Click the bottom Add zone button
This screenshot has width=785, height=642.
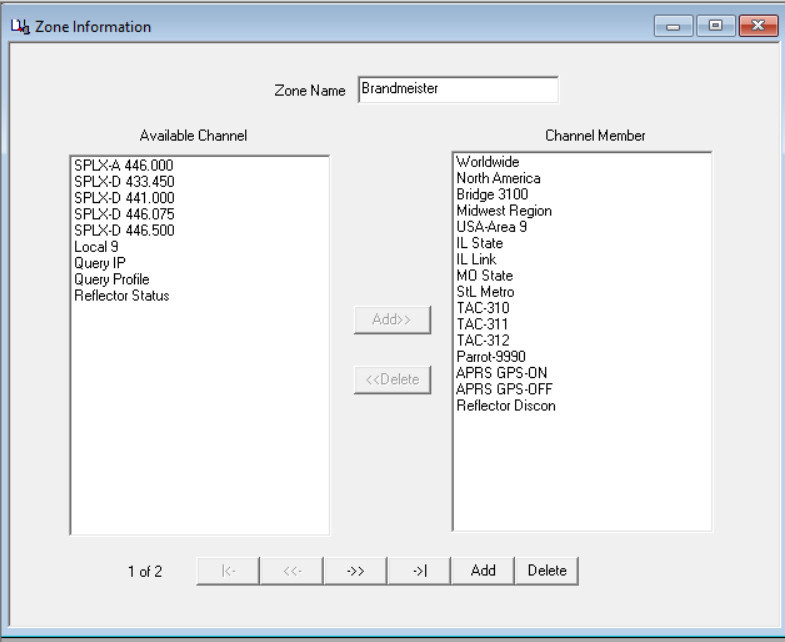[x=483, y=571]
